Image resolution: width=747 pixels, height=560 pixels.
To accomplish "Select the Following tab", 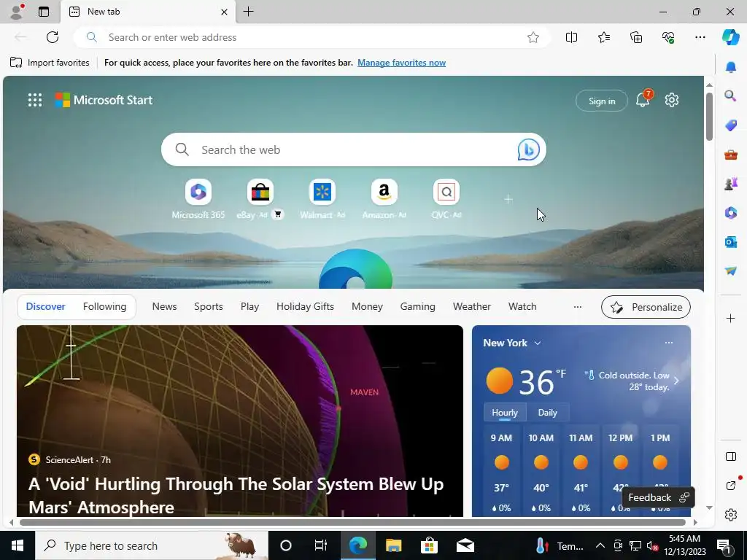I will [x=104, y=307].
